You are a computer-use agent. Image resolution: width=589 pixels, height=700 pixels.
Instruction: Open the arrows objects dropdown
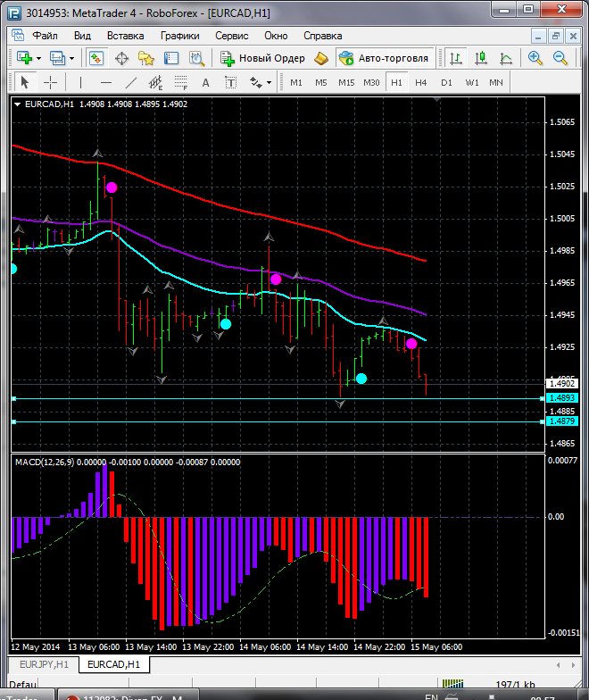coord(261,82)
